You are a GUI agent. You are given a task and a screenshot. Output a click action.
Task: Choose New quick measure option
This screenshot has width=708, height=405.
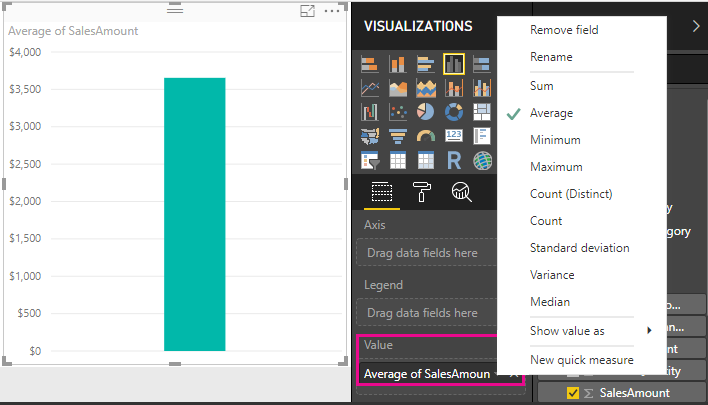pos(582,360)
